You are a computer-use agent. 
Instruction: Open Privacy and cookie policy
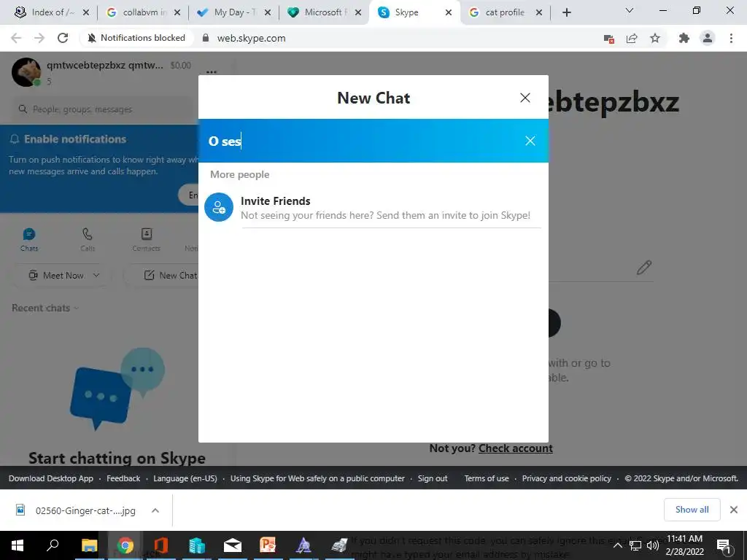[x=566, y=478]
